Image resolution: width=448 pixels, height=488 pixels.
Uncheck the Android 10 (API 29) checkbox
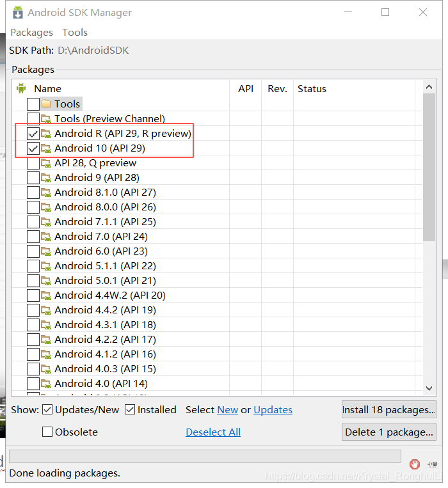point(33,148)
